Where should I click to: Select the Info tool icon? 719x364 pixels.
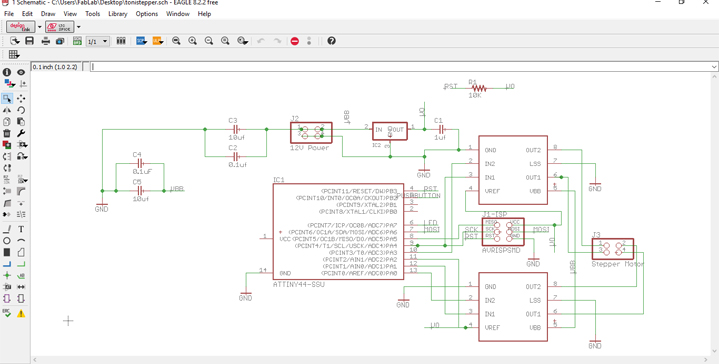point(7,72)
